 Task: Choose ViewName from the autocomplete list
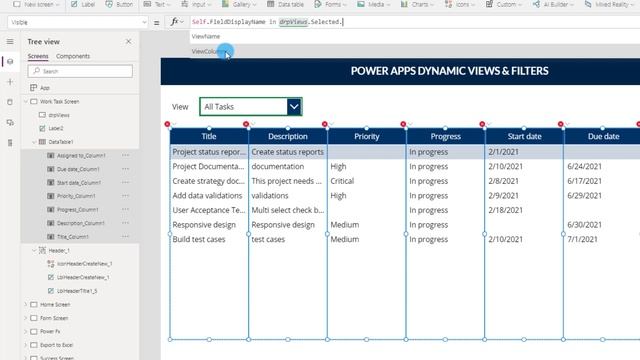206,36
